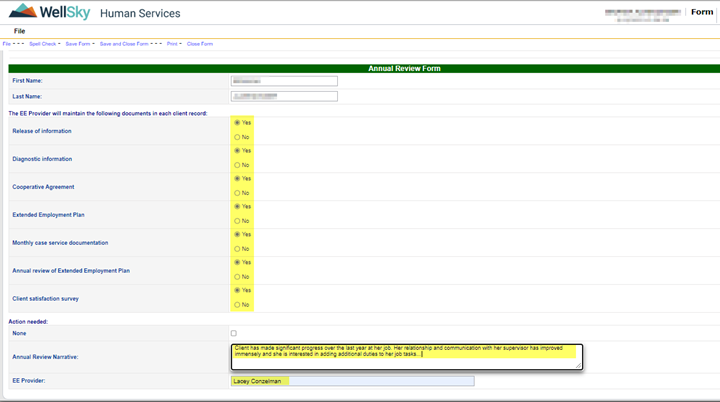Click the First Name input field
Screen dimensions: 720x402
(x=284, y=81)
